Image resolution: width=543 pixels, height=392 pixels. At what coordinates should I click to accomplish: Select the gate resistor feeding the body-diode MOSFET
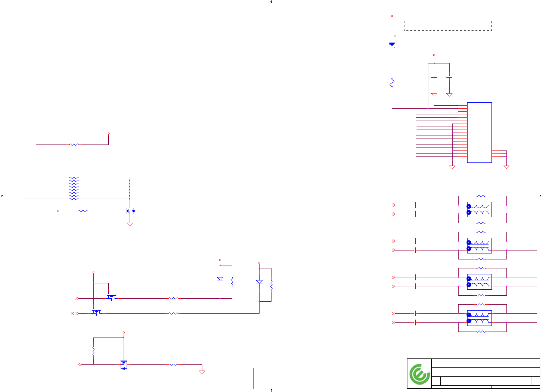point(83,211)
